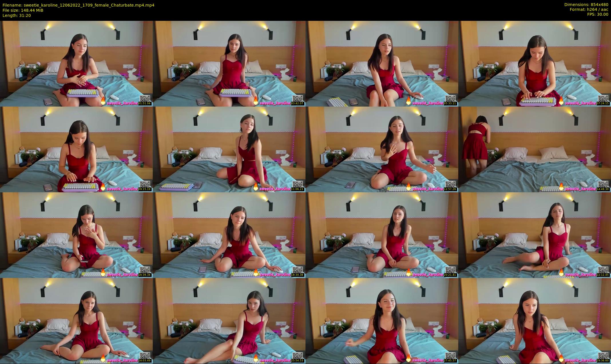Click the flame icon in the 07:24.15 thumbnail
The image size is (611, 364).
pyautogui.click(x=561, y=101)
